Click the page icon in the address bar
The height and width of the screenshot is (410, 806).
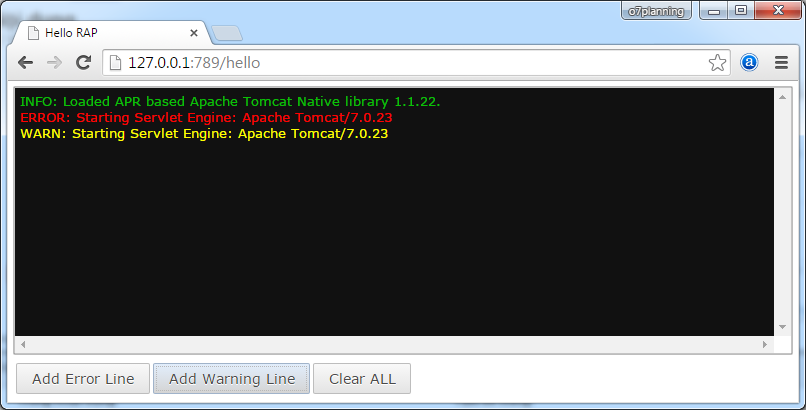pyautogui.click(x=116, y=63)
